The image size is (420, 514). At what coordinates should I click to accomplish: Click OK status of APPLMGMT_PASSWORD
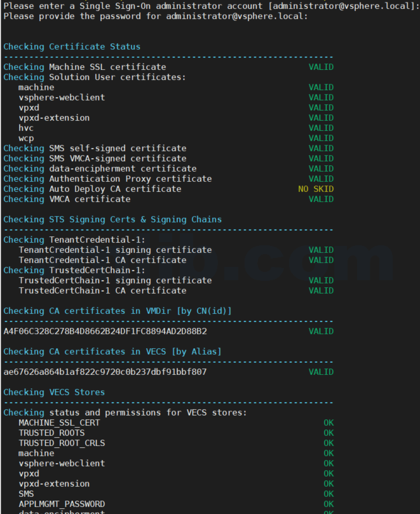point(329,504)
